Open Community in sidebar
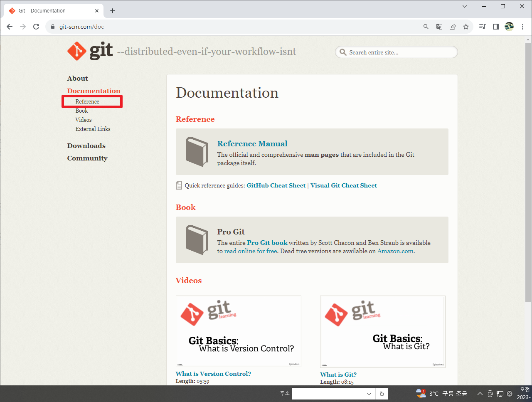 (87, 158)
